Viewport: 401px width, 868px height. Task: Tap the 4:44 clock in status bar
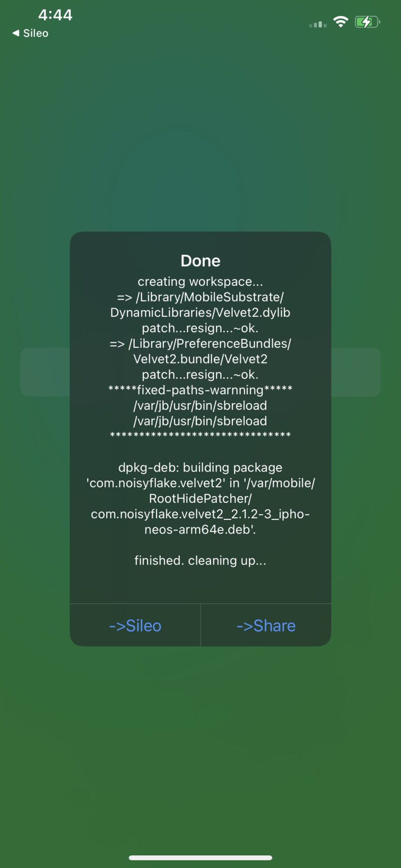[x=55, y=15]
